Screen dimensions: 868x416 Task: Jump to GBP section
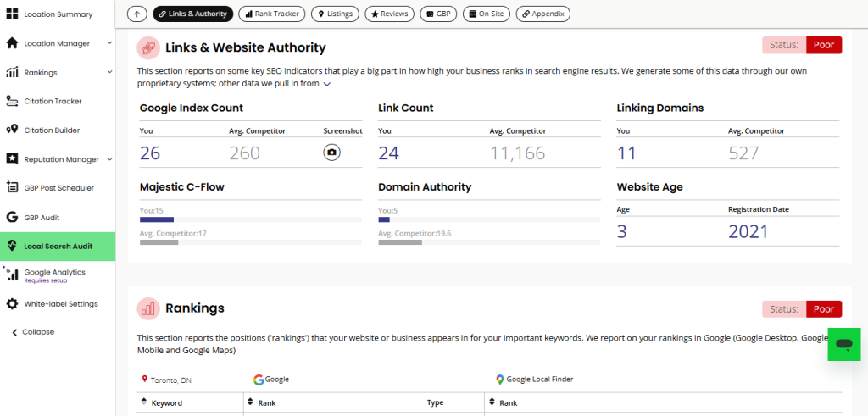tap(438, 14)
